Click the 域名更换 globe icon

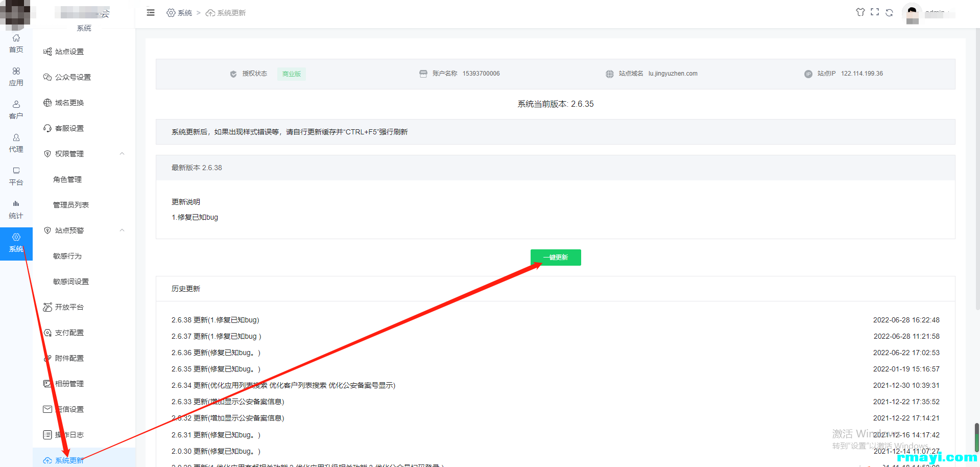point(47,103)
